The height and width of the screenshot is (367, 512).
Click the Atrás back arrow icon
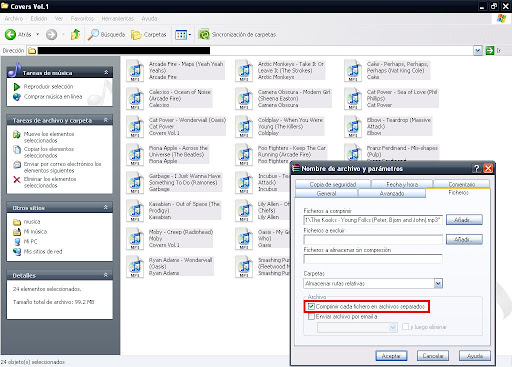10,34
